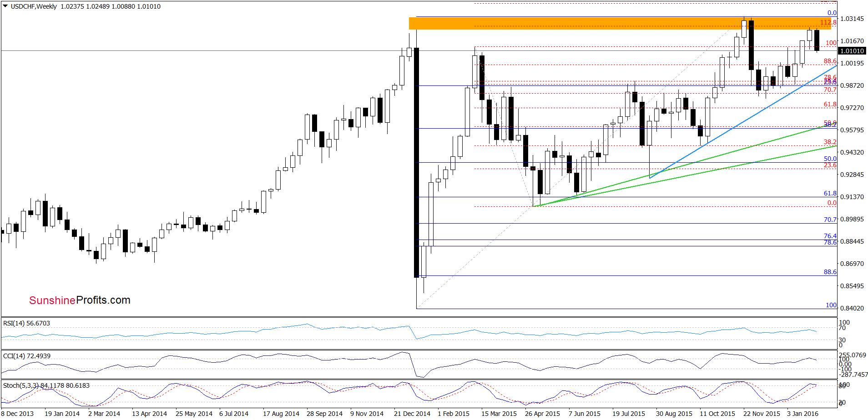Image resolution: width=868 pixels, height=420 pixels.
Task: Click the 255.0769 CCI scale value
Action: click(853, 355)
